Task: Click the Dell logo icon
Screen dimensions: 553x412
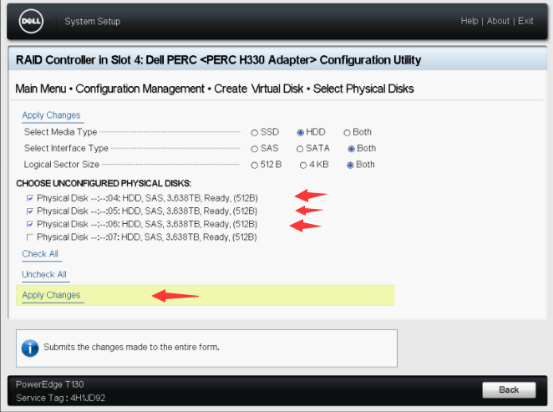Action: coord(31,21)
